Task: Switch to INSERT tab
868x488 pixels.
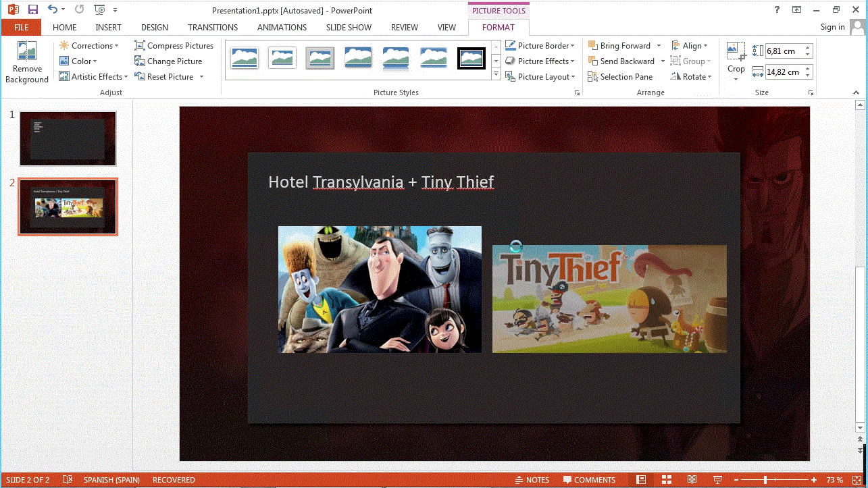Action: pos(108,28)
